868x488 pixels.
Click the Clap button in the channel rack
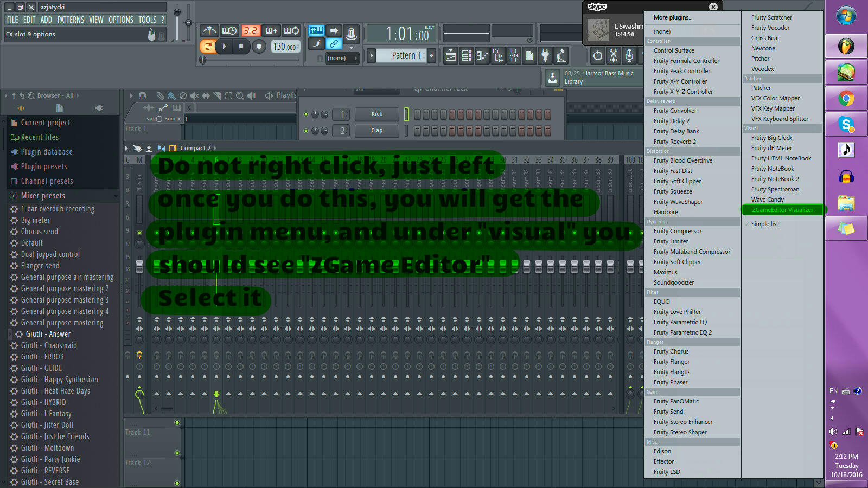point(376,130)
